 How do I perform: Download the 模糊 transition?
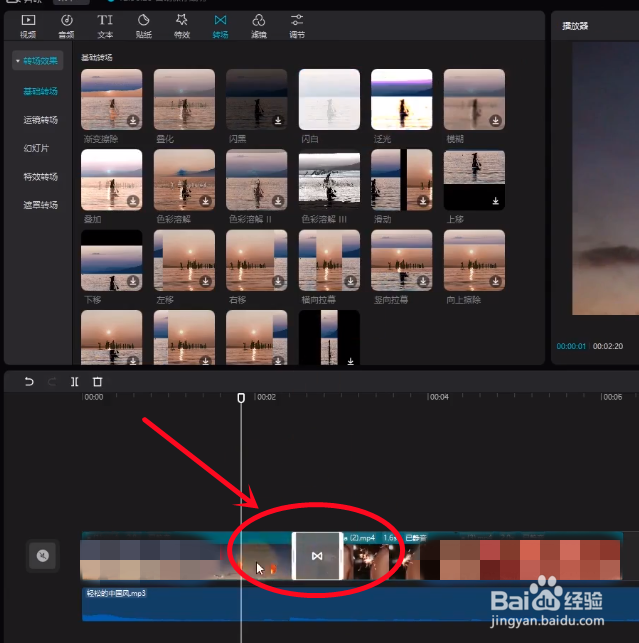tap(495, 121)
